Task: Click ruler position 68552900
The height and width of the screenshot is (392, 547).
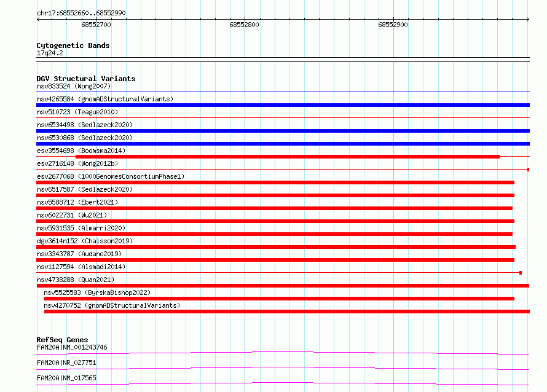Action: (x=393, y=25)
